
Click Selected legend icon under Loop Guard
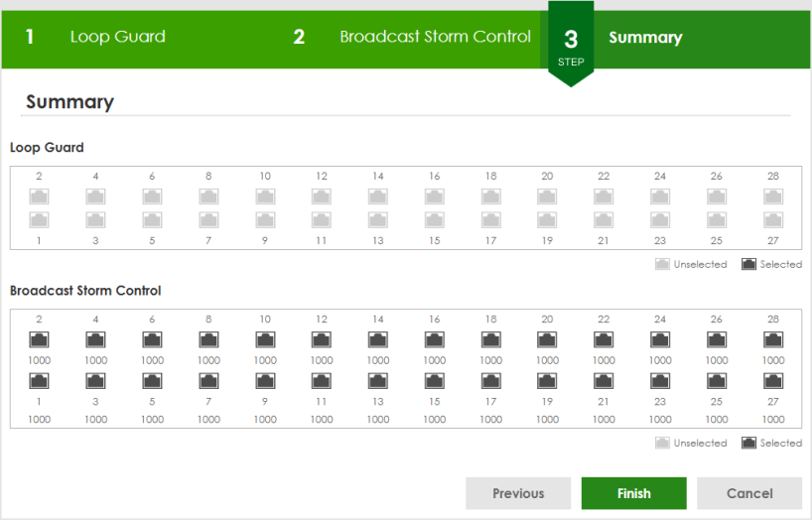pos(748,264)
